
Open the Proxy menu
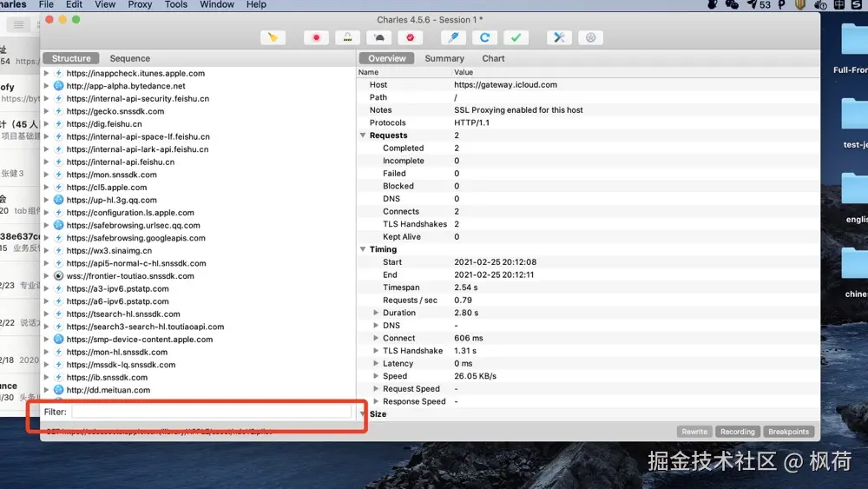[x=140, y=4]
